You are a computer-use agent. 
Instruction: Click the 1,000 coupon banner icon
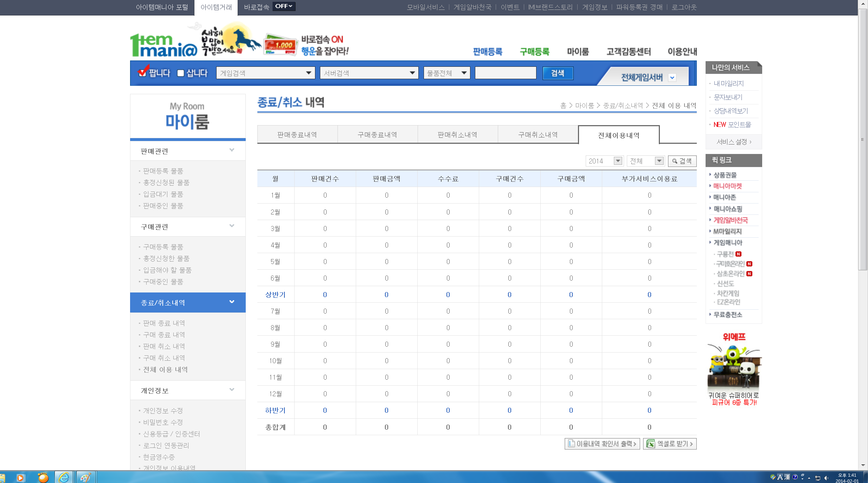click(280, 45)
